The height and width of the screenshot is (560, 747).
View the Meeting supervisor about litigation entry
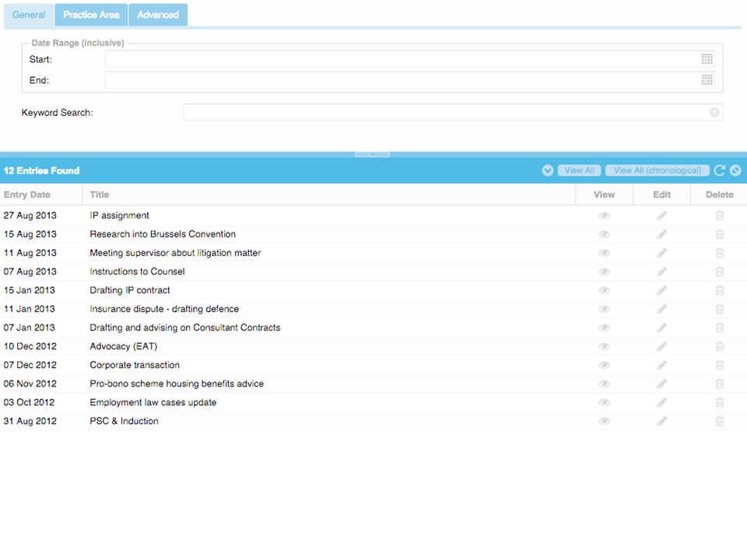(x=604, y=253)
